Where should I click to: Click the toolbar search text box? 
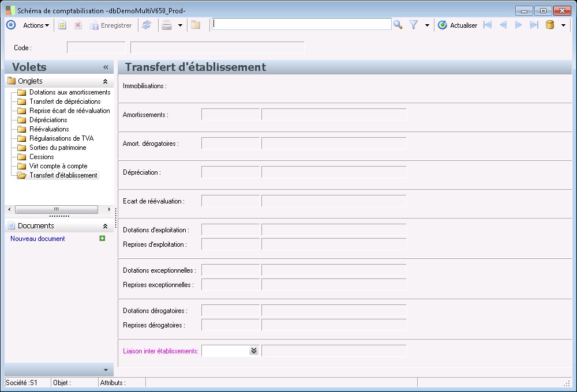pyautogui.click(x=301, y=24)
